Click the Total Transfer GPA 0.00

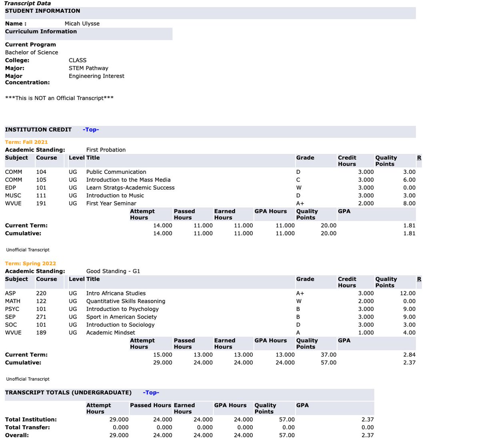[x=368, y=428]
